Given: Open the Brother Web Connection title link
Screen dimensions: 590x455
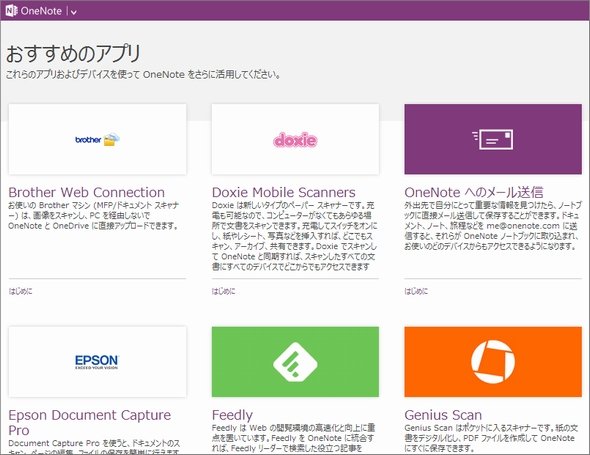Looking at the screenshot, I should coord(87,192).
